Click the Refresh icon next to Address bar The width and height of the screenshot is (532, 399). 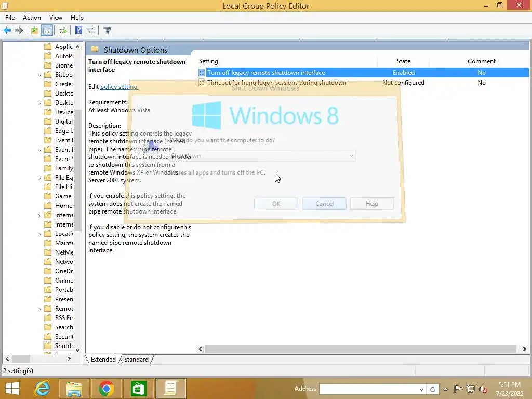point(433,389)
